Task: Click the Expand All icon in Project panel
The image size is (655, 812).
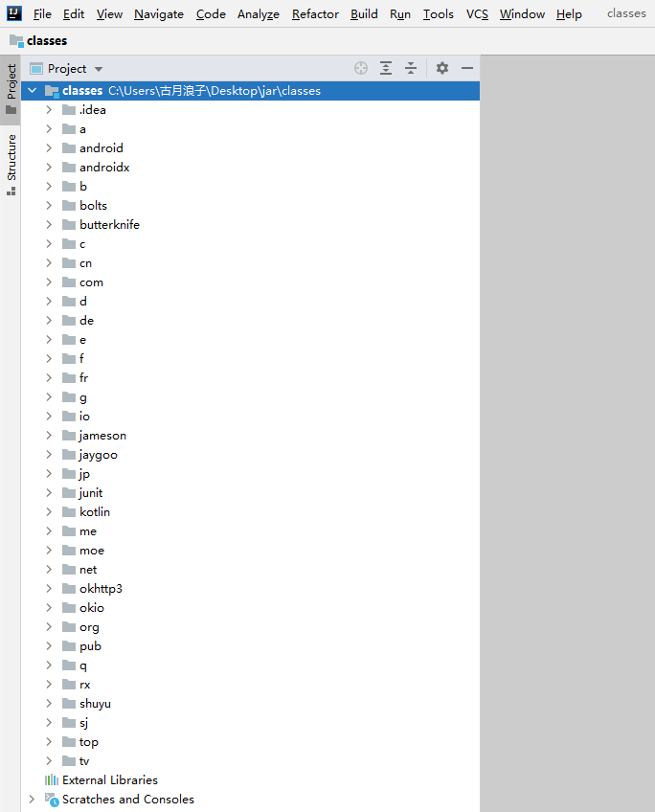Action: 386,68
